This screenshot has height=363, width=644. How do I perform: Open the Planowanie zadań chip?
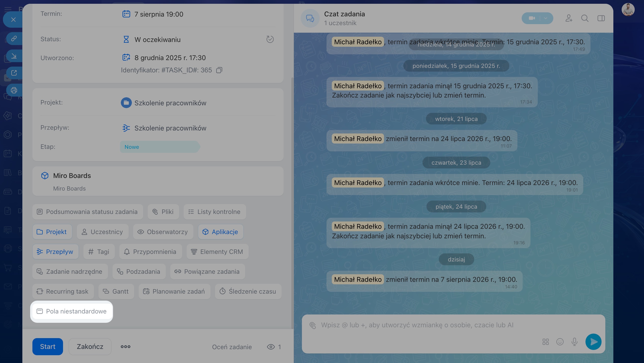(175, 291)
